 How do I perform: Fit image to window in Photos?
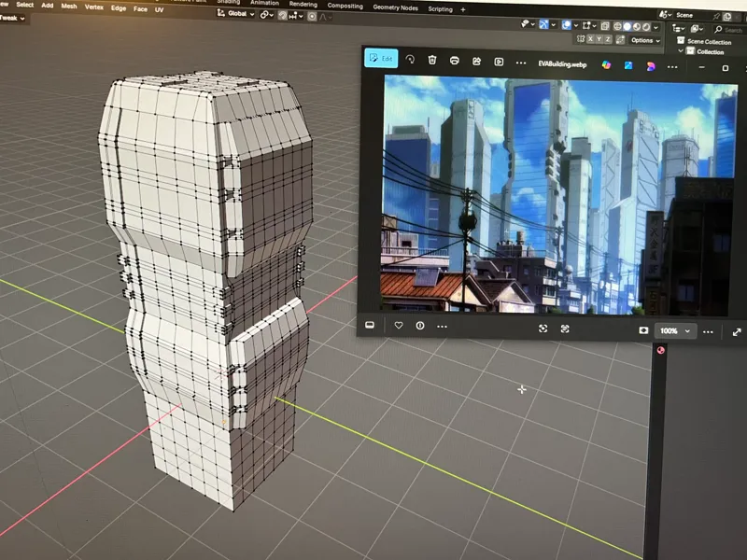tap(543, 329)
